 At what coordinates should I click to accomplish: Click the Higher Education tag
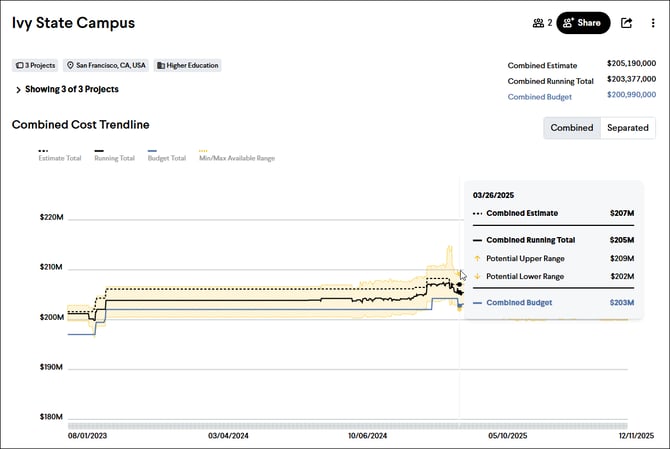(187, 65)
